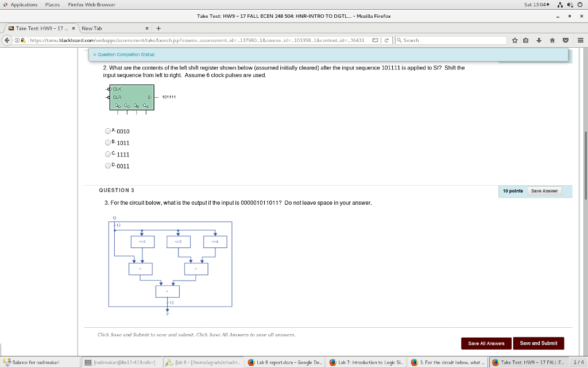Open the Firefox hamburger menu
This screenshot has height=368, width=588.
point(582,40)
